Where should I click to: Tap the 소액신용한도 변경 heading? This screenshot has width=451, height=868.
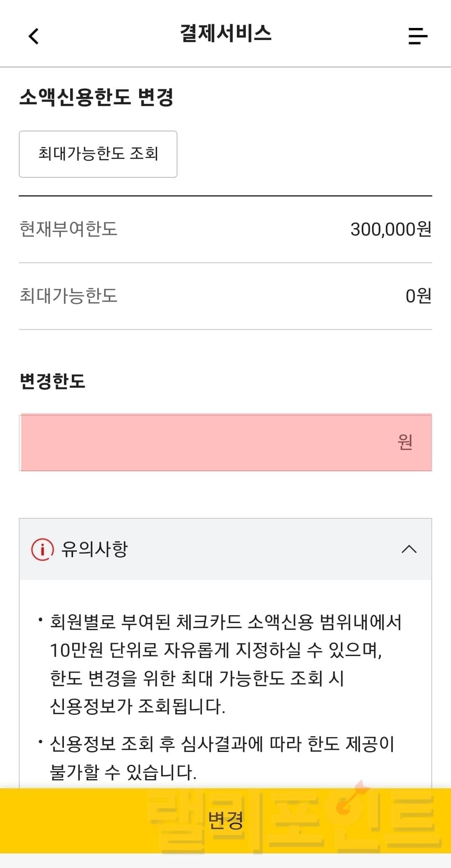point(96,97)
